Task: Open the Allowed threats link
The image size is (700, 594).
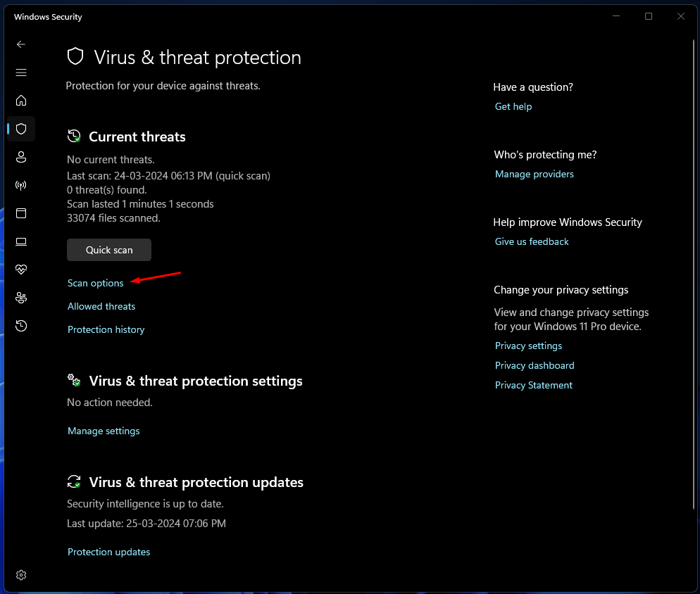Action: (101, 306)
